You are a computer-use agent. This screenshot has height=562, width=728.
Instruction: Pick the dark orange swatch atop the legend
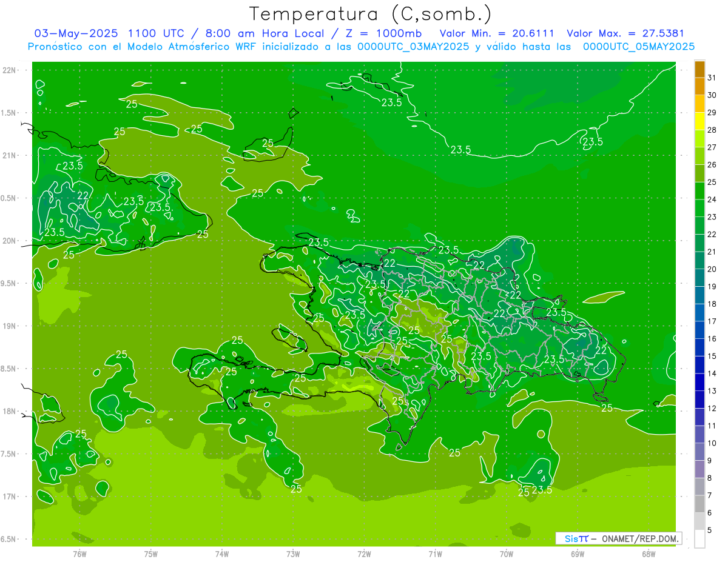699,69
